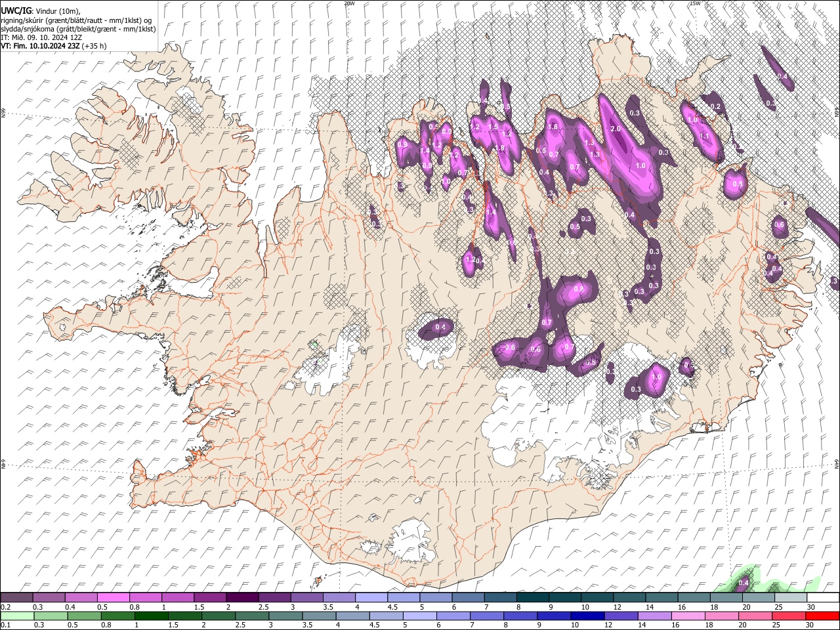
Task: Click the "15W" longitude label
Action: (695, 3)
